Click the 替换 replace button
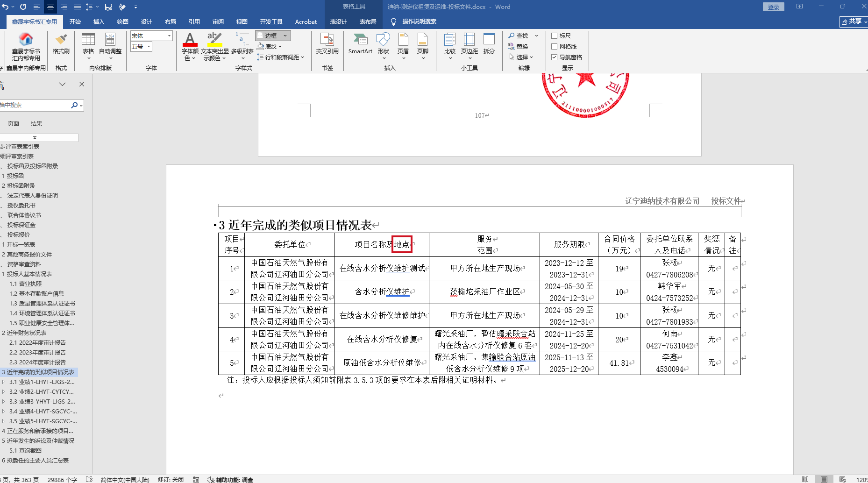The image size is (868, 483). (x=518, y=46)
